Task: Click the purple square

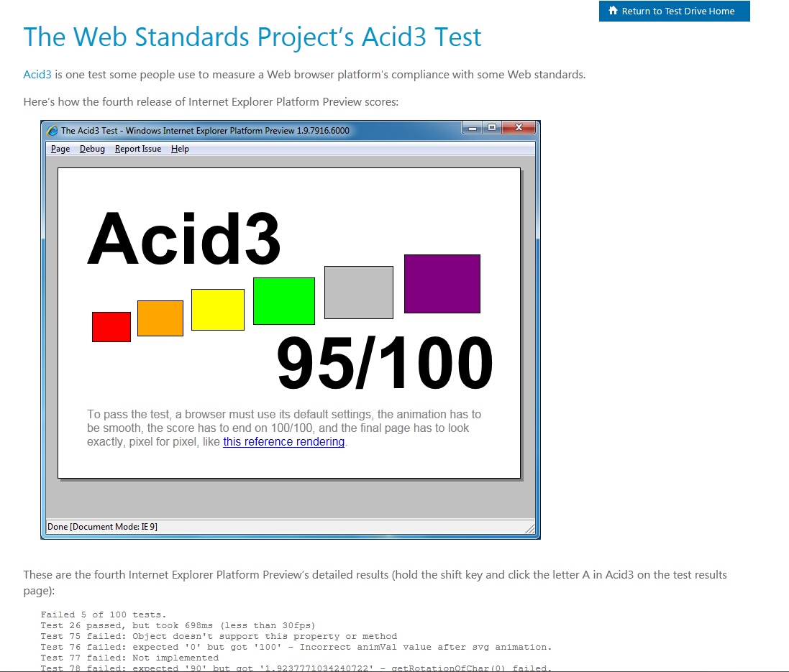Action: (x=442, y=284)
